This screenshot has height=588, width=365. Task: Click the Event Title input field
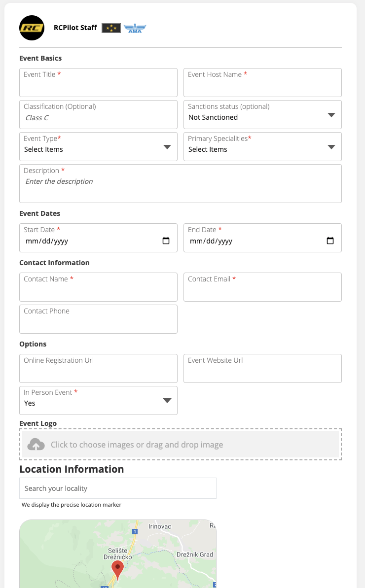pos(98,87)
